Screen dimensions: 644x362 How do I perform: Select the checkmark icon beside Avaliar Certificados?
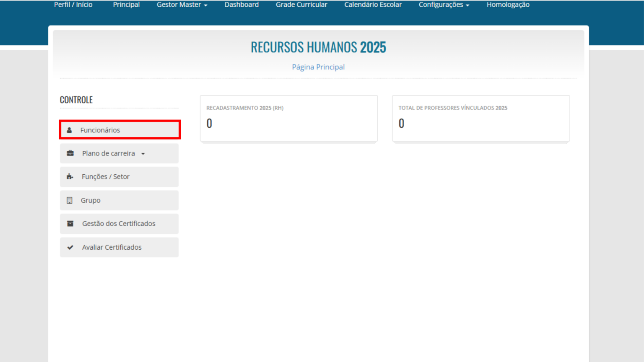[70, 247]
